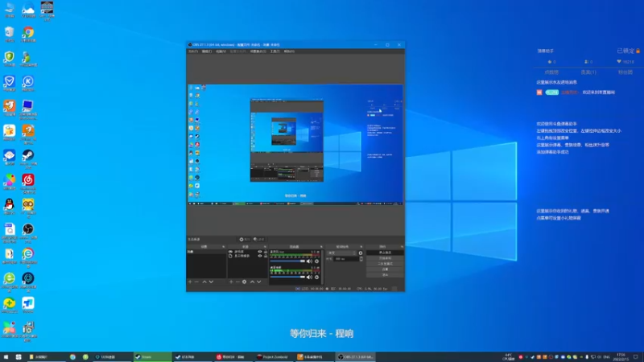
Task: Pop out the sources dock panel
Action: (265, 247)
